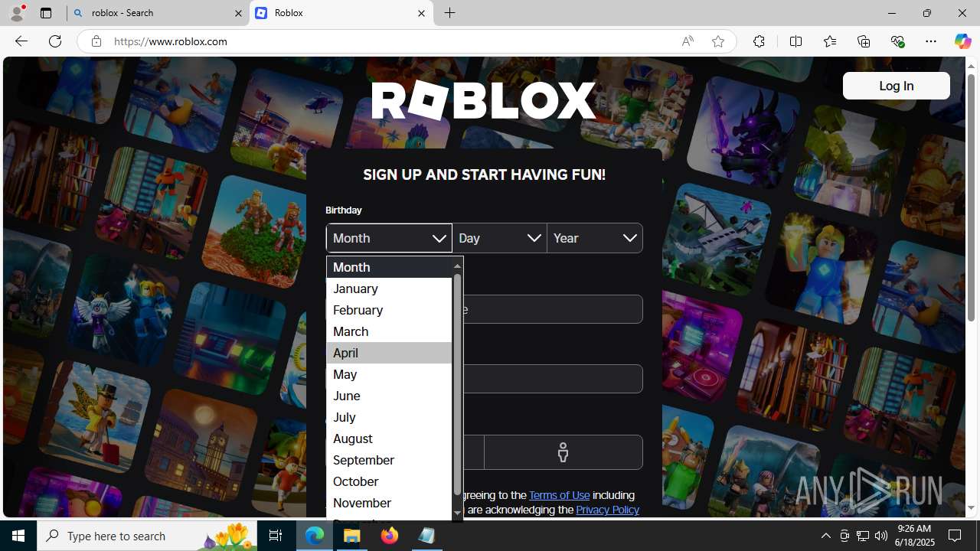Choose March from month list
Screen dimensions: 980x551
point(389,331)
